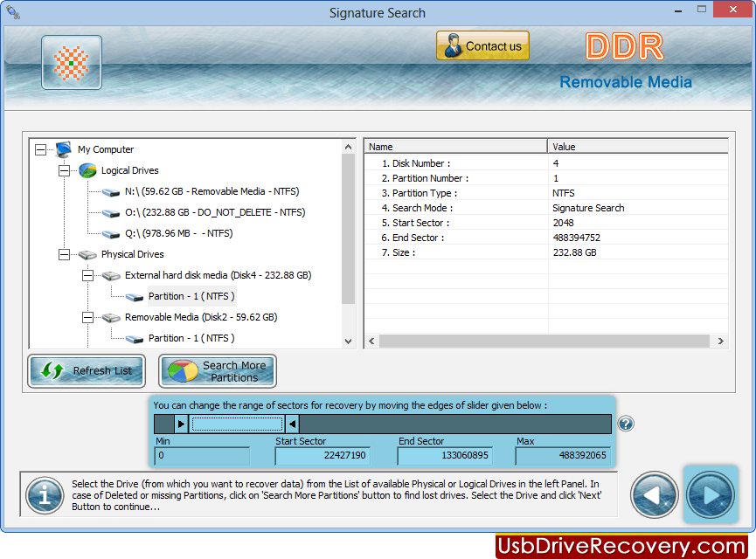Click the Refresh List button
The height and width of the screenshot is (559, 756).
87,371
